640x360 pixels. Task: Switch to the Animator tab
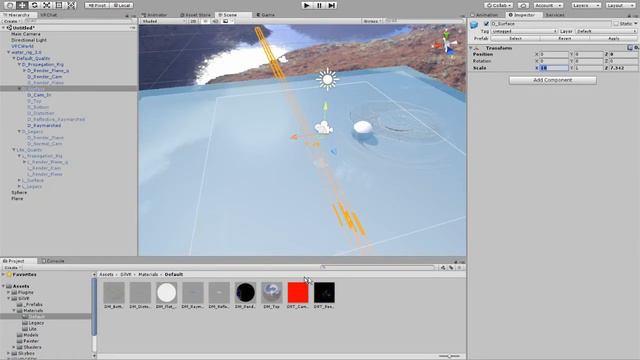(x=155, y=15)
